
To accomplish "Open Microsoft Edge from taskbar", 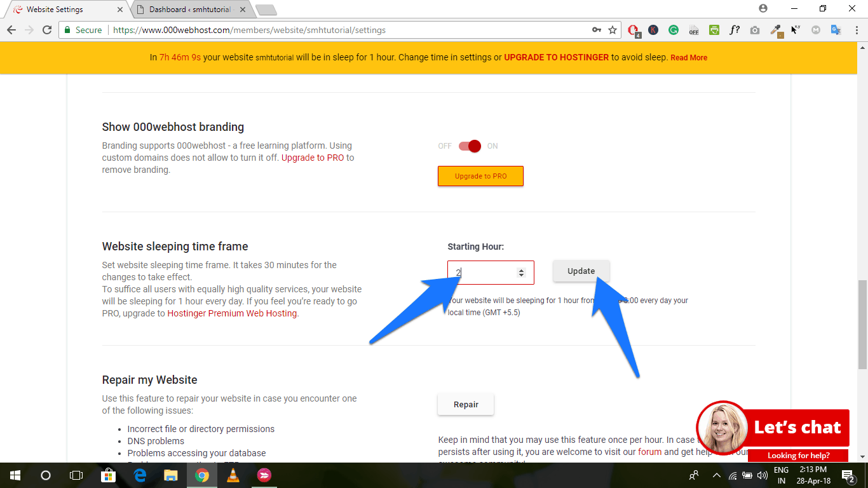I will pos(140,475).
